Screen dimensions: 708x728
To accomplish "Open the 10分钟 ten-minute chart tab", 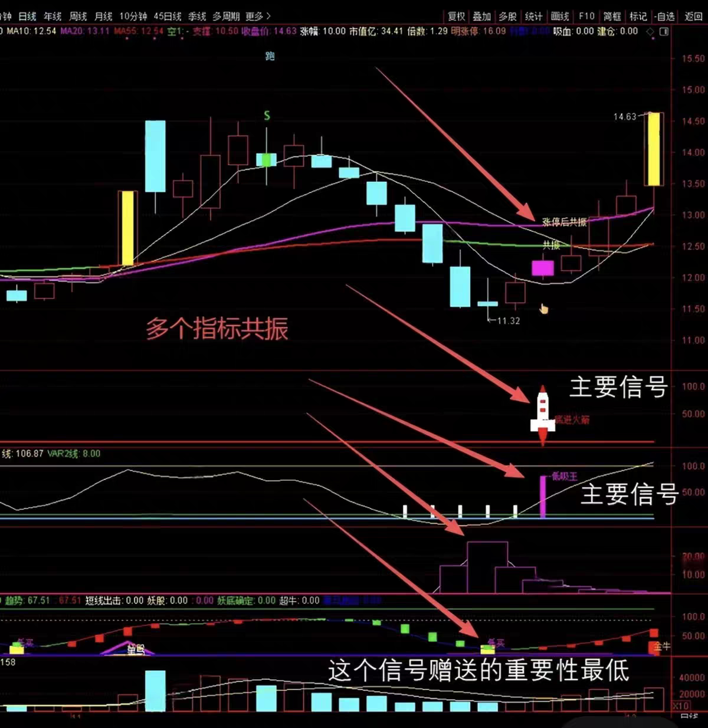I will (x=133, y=17).
